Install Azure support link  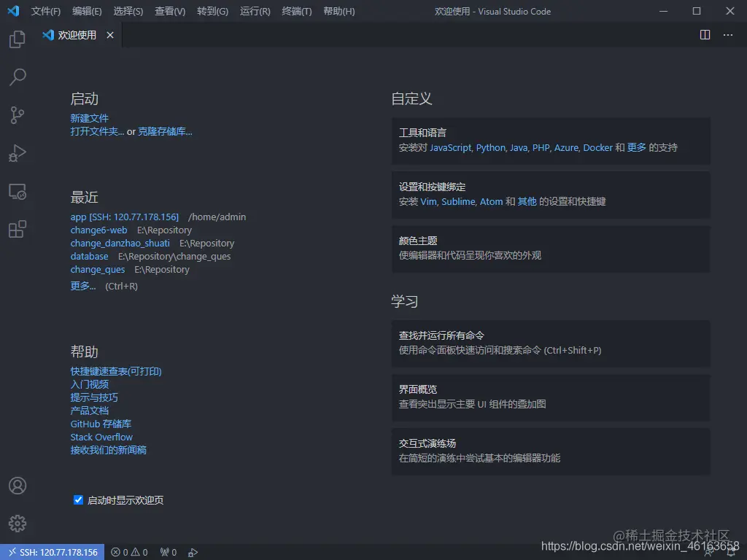[x=566, y=147]
